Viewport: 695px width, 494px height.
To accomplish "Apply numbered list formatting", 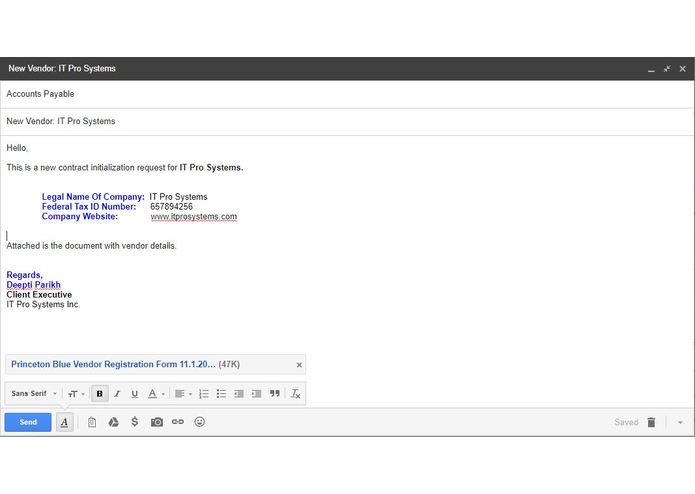I will click(203, 393).
